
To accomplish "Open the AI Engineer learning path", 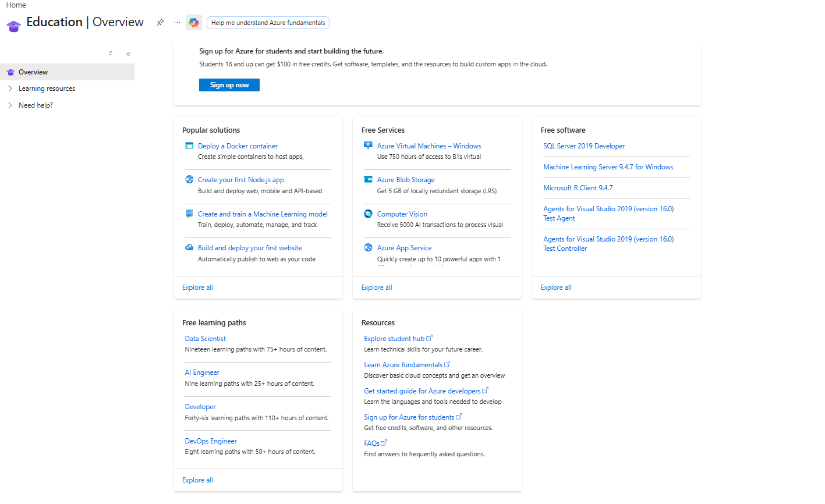I will pos(202,372).
